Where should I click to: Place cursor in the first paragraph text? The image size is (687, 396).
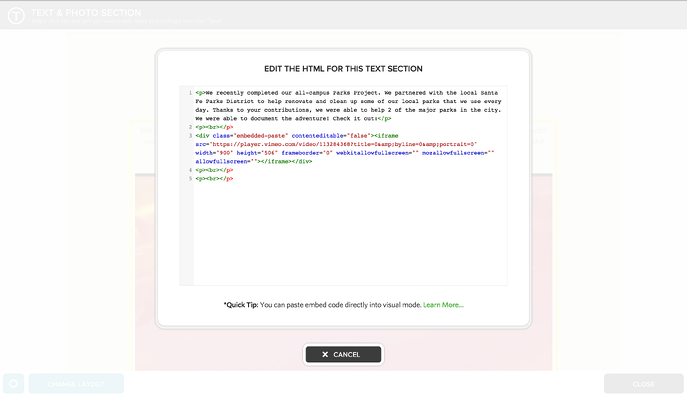(348, 106)
